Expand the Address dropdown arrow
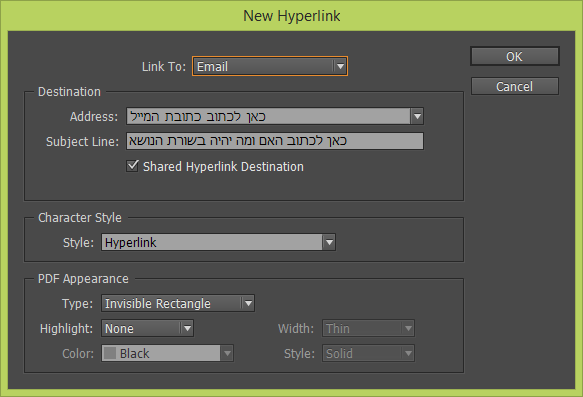Screen dimensions: 583x397 [x=417, y=116]
